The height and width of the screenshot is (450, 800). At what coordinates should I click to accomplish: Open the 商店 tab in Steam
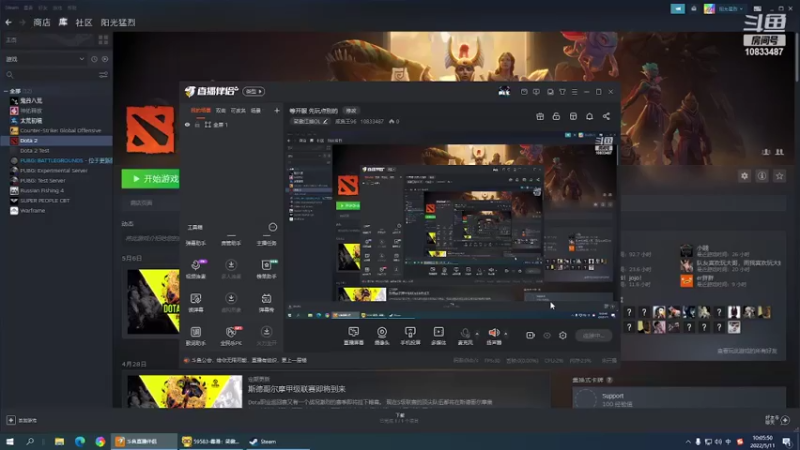42,22
